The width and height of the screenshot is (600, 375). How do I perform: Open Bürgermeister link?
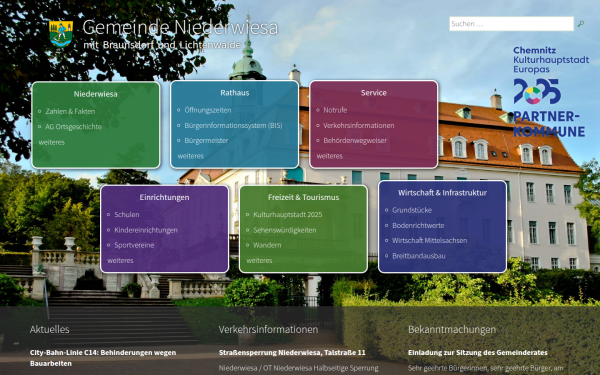tap(206, 140)
